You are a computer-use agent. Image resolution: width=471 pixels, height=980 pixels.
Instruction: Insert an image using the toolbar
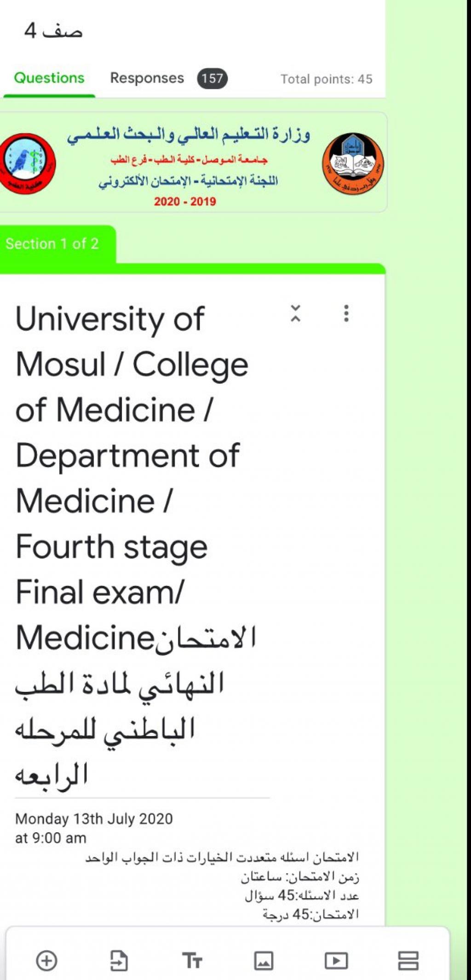(x=264, y=960)
